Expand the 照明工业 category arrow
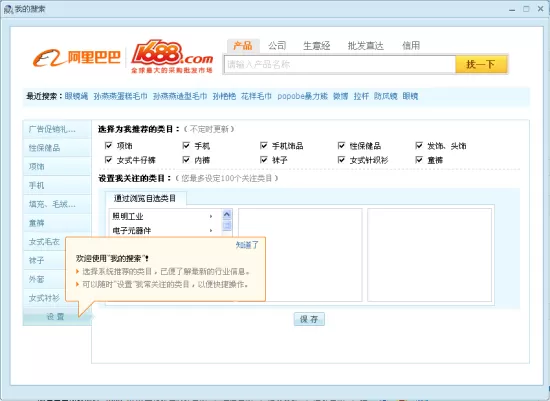The height and width of the screenshot is (401, 550). point(211,216)
